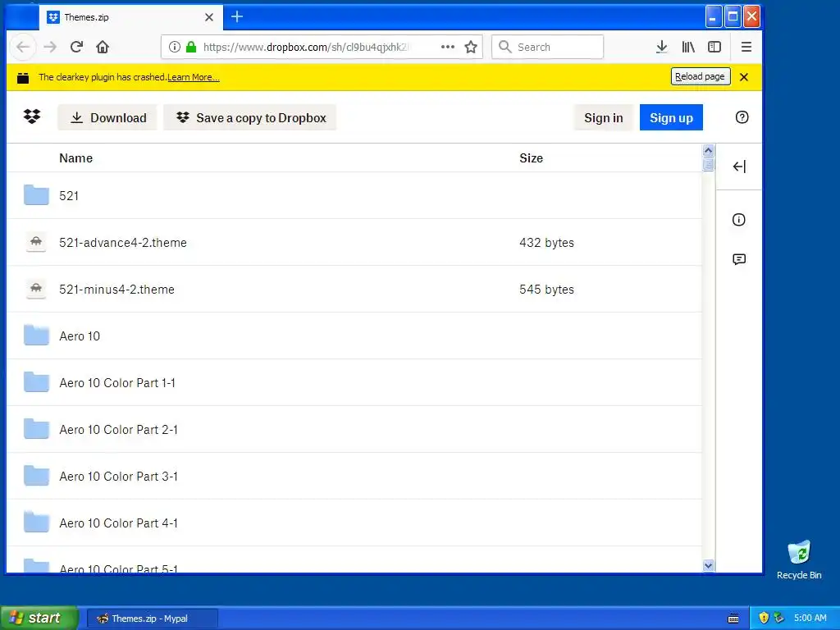840x630 pixels.
Task: Click the Dropbox logo icon
Action: click(32, 116)
